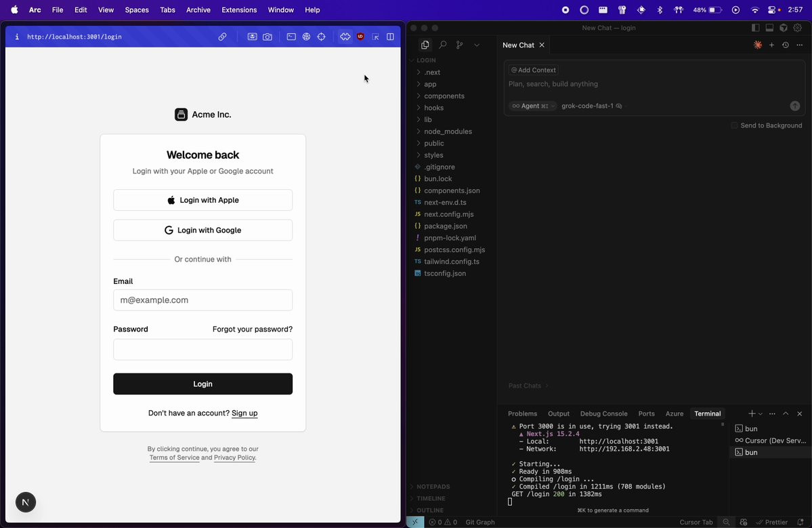Expand the TIMELINE section

431,498
